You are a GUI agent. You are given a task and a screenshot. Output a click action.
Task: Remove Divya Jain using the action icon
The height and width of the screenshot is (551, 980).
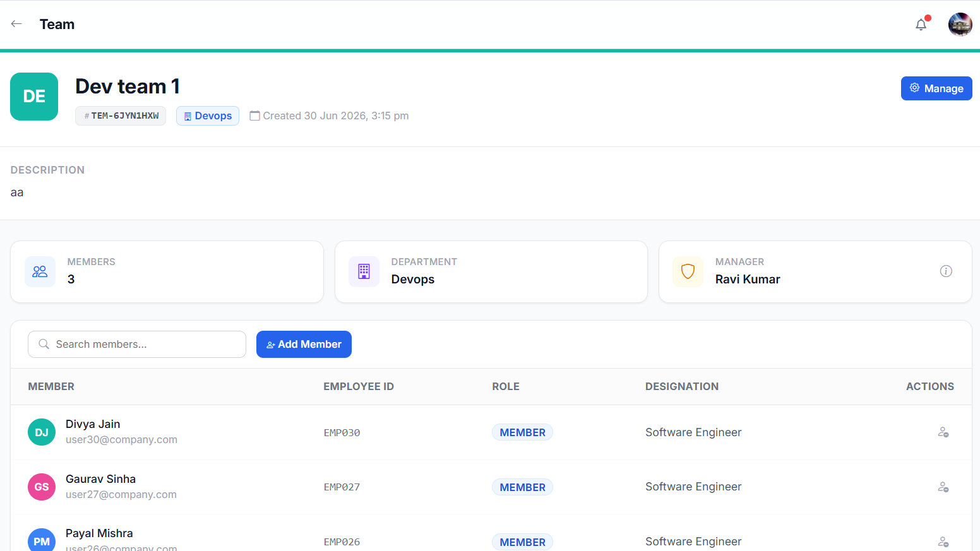pos(943,432)
